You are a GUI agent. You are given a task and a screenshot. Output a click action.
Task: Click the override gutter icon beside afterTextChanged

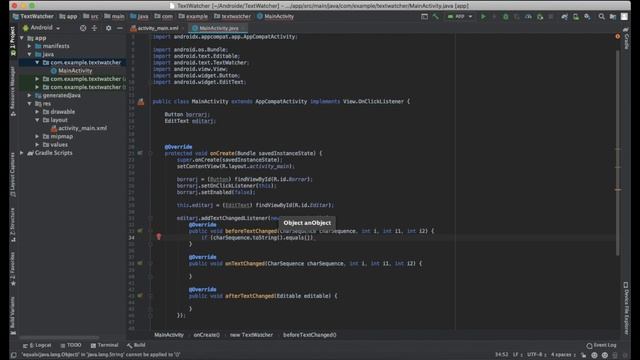(140, 296)
